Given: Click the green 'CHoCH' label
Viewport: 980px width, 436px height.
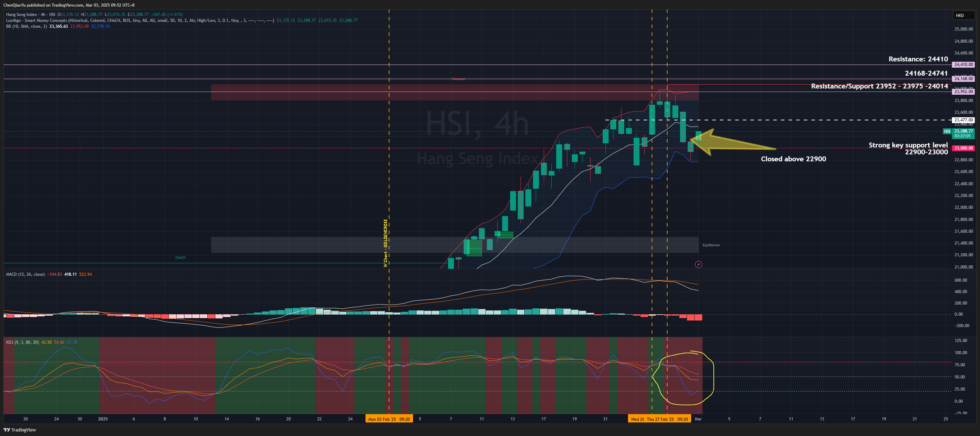Looking at the screenshot, I should click(180, 258).
